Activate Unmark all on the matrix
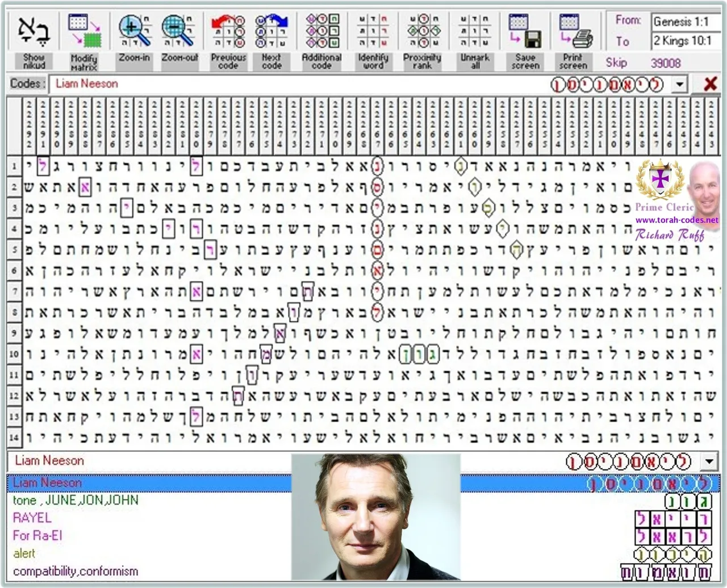This screenshot has height=588, width=727. 474,31
